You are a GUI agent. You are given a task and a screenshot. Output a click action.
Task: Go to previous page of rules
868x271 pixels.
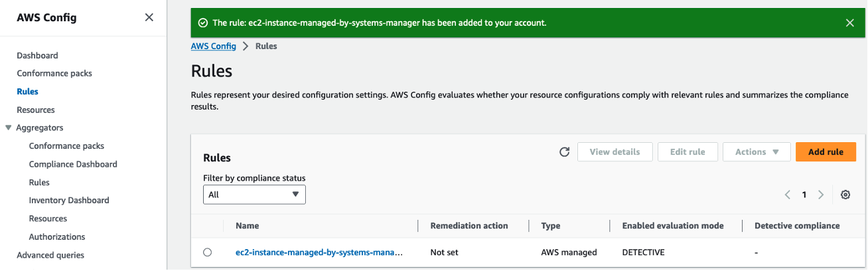coord(788,195)
